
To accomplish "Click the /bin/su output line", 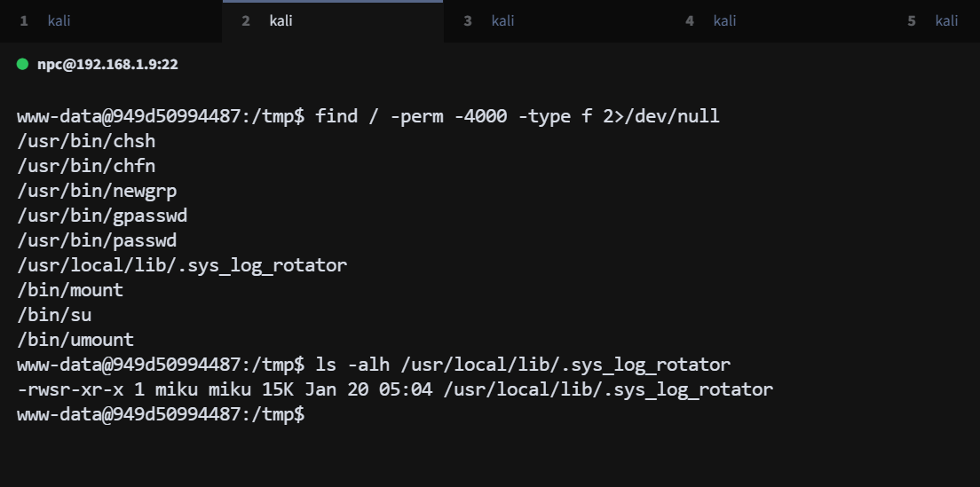I will pos(54,315).
